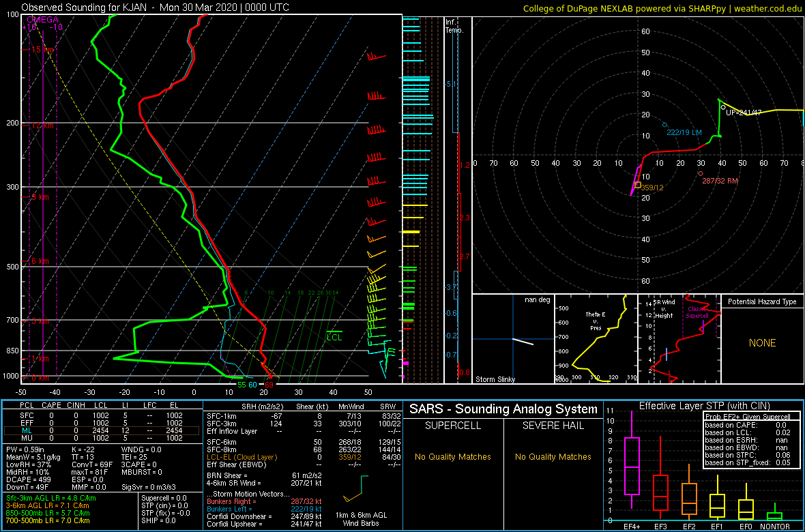Click the Supercell = 0.0 composite value
Image resolution: width=805 pixels, height=532 pixels.
[164, 498]
